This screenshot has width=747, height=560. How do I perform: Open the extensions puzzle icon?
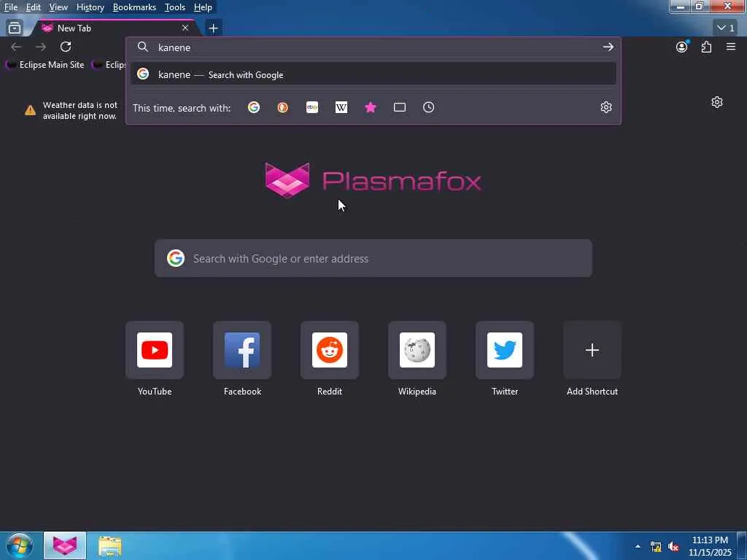[706, 47]
